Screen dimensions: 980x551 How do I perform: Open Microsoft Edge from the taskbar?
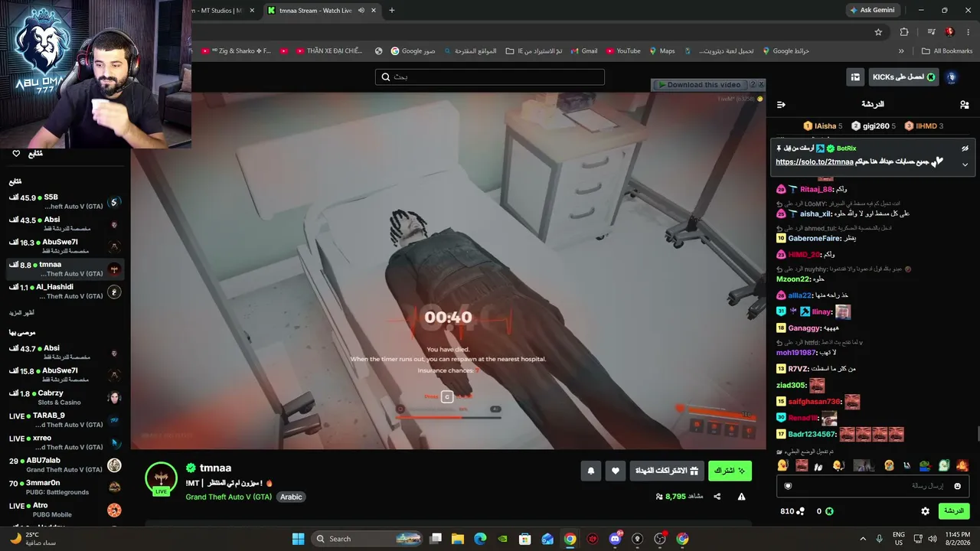[480, 539]
